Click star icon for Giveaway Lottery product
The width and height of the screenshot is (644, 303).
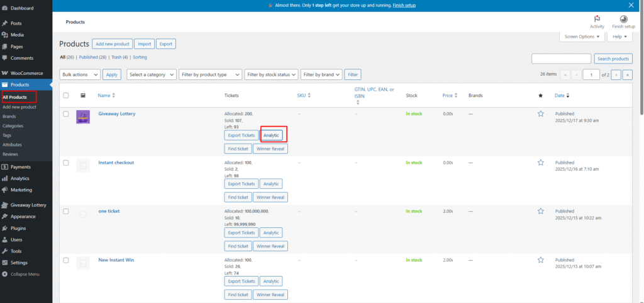[540, 114]
